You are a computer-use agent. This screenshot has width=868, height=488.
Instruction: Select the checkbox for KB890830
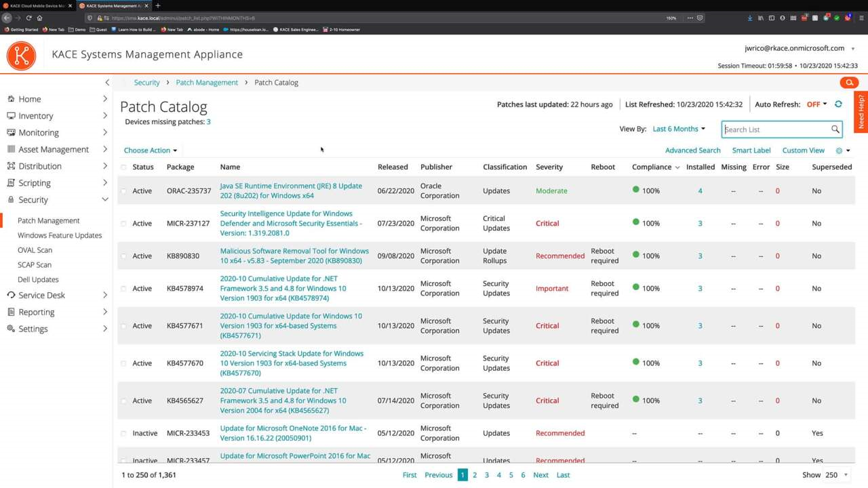click(x=123, y=256)
